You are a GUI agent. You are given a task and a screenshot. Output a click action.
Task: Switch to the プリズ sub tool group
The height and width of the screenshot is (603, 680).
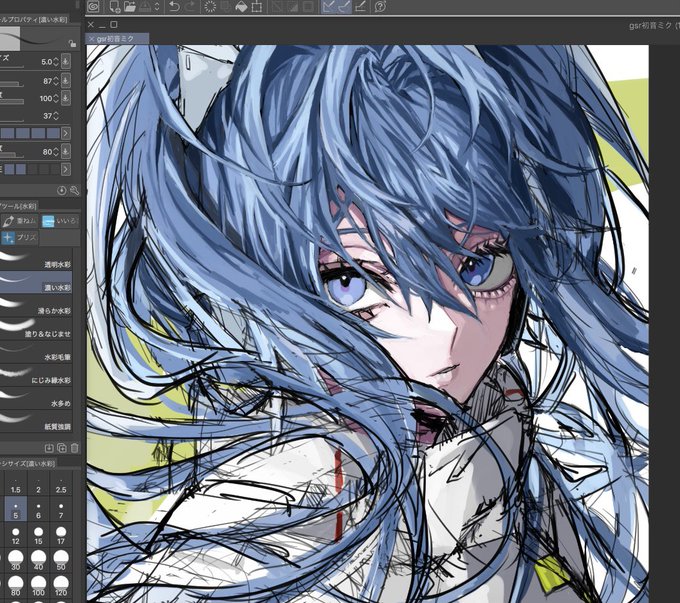[20, 237]
